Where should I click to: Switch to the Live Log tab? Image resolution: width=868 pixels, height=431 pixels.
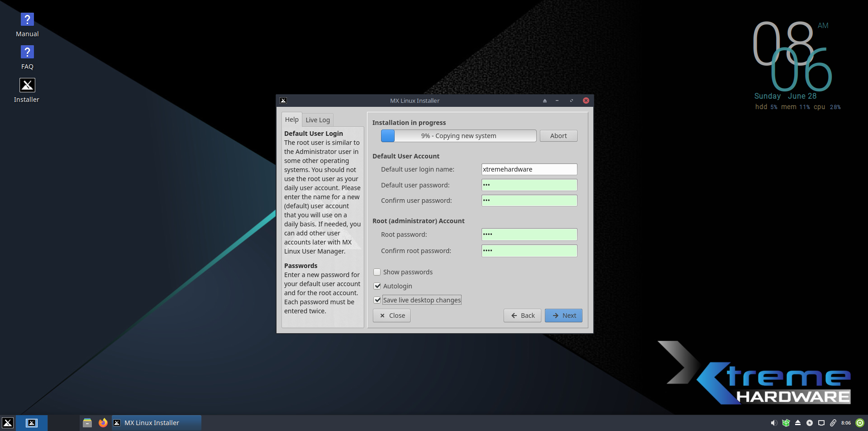click(x=317, y=120)
